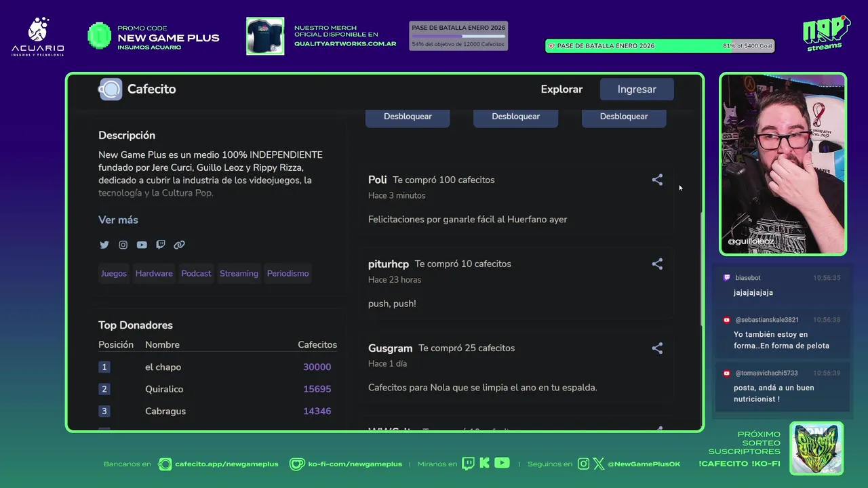868x488 pixels.
Task: Click the 30000 cafecitos value
Action: pos(317,367)
